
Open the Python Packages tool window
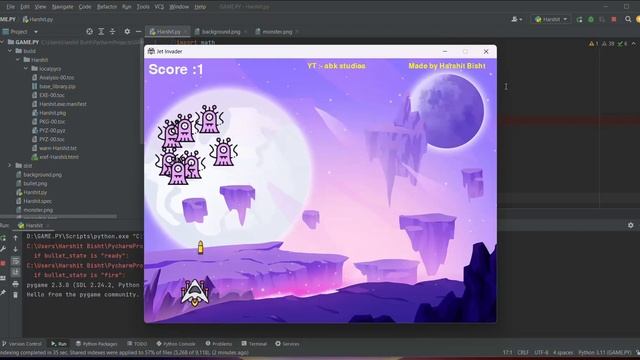pos(96,344)
